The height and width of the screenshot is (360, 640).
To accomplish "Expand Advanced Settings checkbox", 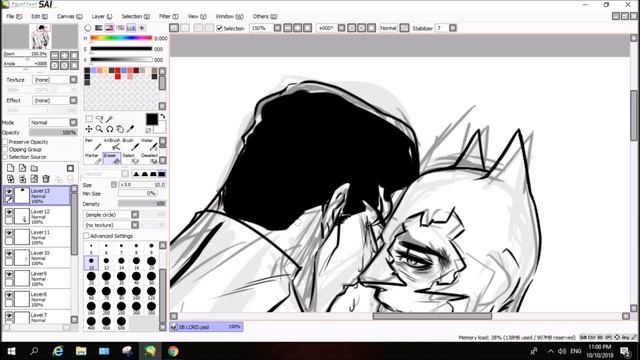I will [86, 236].
